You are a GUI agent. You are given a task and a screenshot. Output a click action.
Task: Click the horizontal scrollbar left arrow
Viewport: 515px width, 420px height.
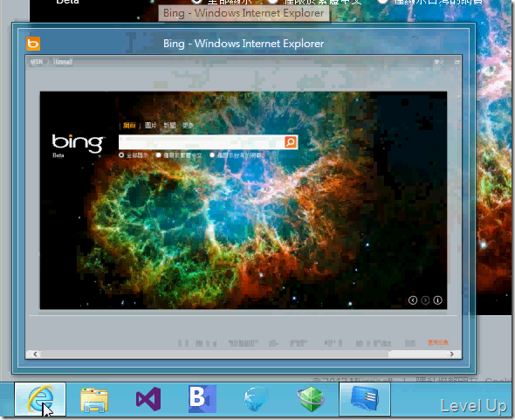35,354
